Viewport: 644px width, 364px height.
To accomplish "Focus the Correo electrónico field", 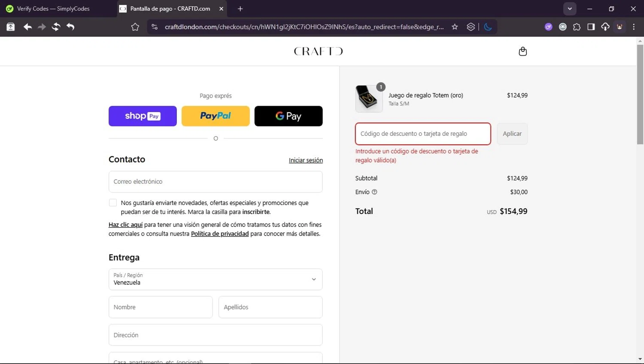I will click(x=216, y=182).
